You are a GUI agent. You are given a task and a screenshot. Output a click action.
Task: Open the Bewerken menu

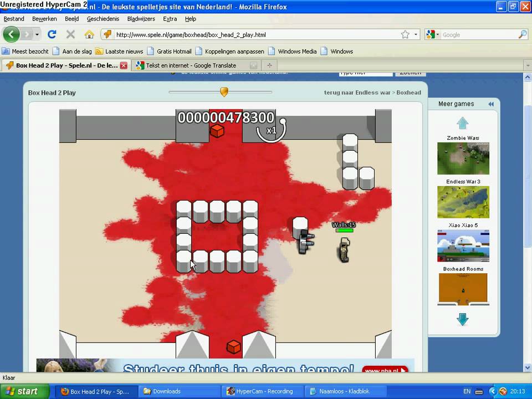tap(44, 19)
